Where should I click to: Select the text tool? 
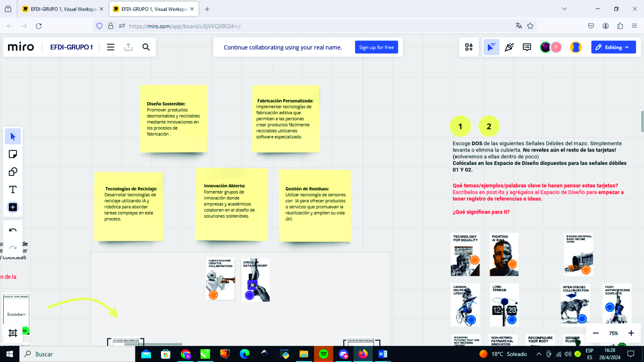pos(13,190)
